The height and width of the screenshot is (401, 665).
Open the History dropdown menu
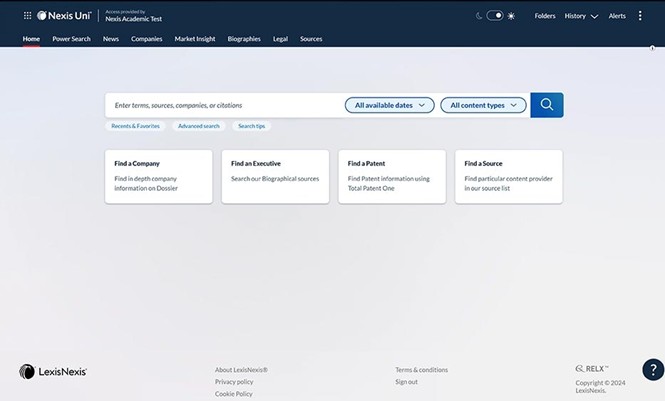coord(581,16)
